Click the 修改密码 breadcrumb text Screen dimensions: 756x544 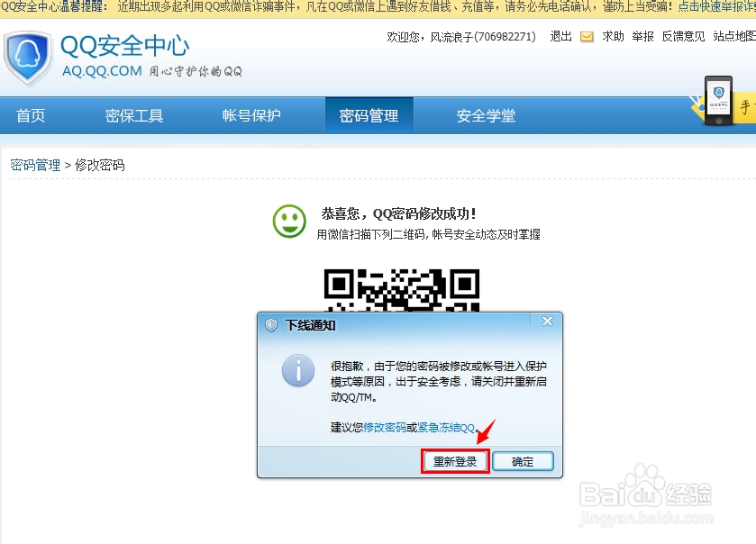(x=100, y=166)
